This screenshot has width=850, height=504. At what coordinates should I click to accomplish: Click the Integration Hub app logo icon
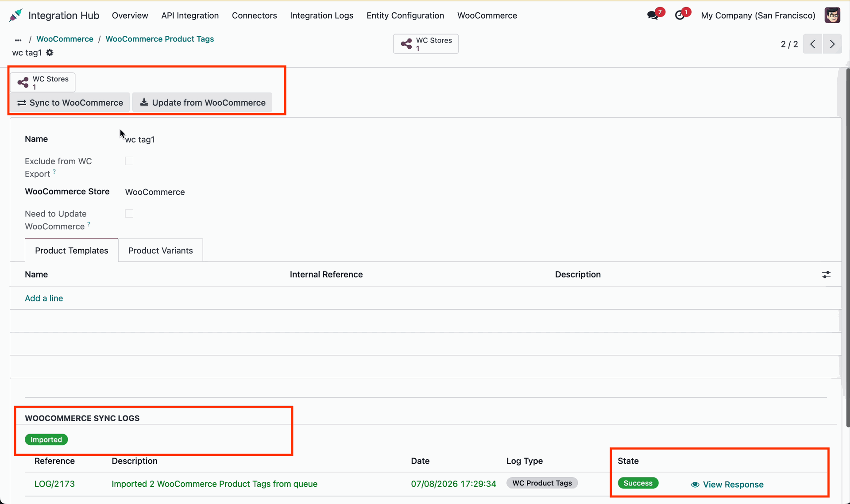(15, 15)
